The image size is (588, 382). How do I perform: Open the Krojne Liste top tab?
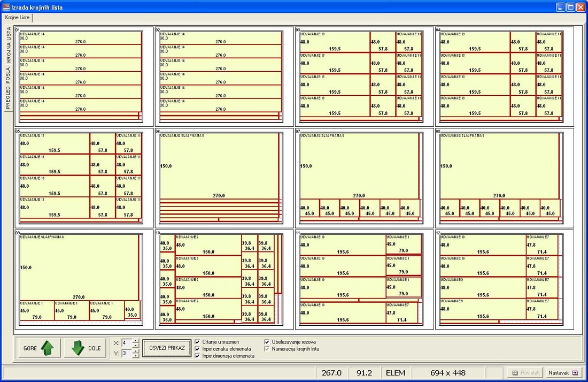tap(18, 18)
